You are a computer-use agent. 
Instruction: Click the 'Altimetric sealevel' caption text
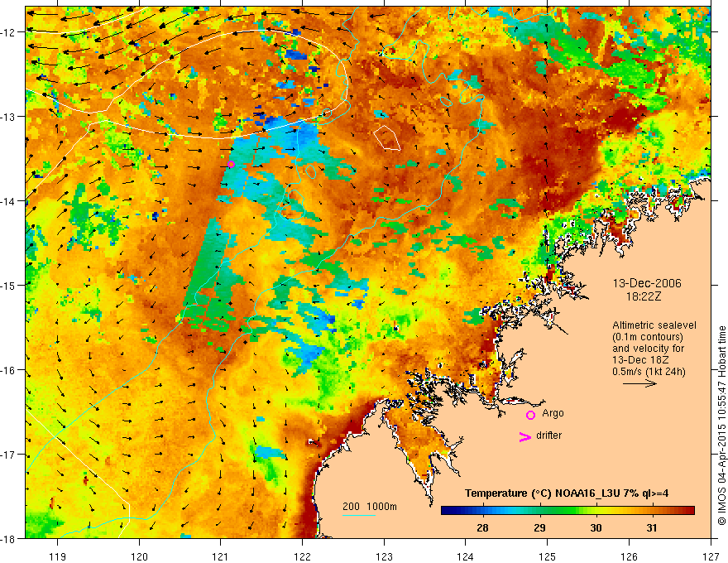click(x=654, y=325)
